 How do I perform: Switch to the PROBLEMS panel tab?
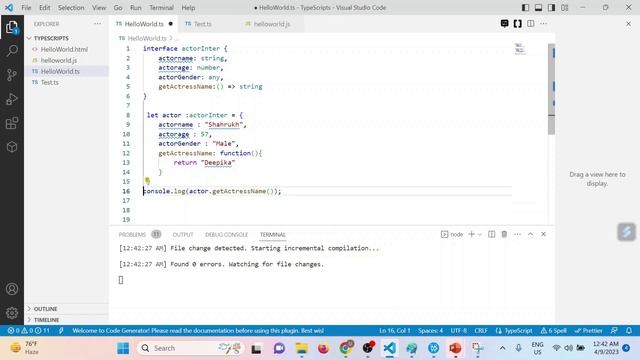tap(140, 235)
